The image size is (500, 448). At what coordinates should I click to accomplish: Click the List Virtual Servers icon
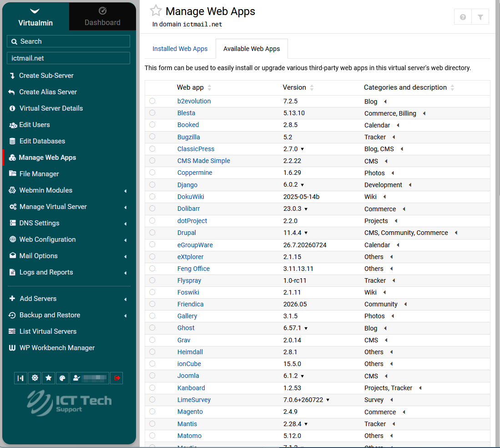pyautogui.click(x=12, y=331)
